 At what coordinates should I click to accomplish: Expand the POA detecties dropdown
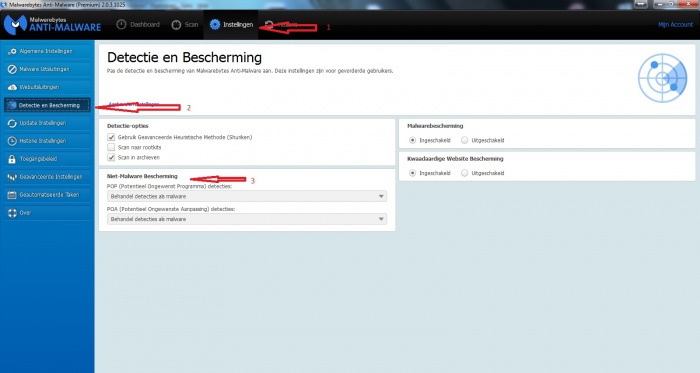pos(247,219)
